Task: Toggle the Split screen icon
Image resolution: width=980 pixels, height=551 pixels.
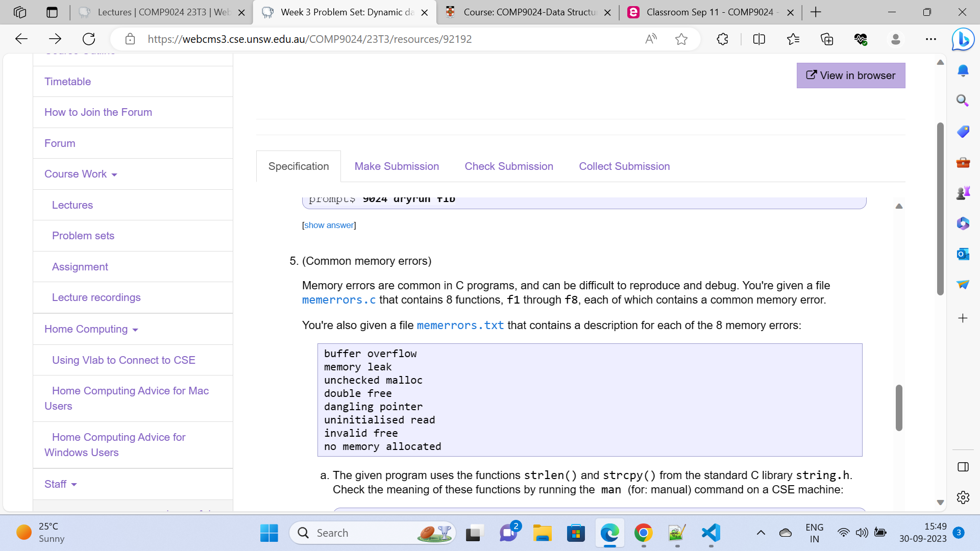Action: point(759,39)
